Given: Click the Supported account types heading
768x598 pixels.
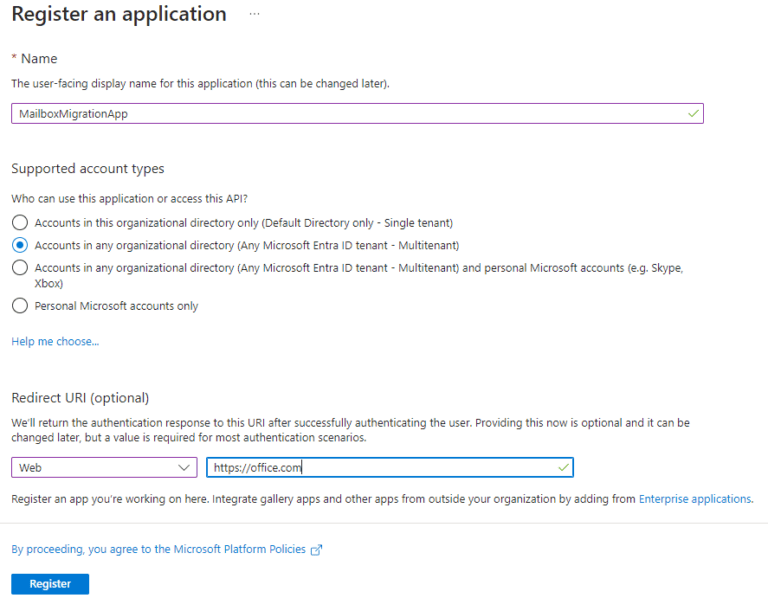Looking at the screenshot, I should [88, 168].
